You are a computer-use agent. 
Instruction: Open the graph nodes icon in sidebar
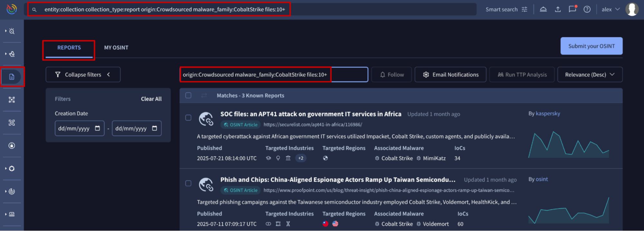pos(12,100)
